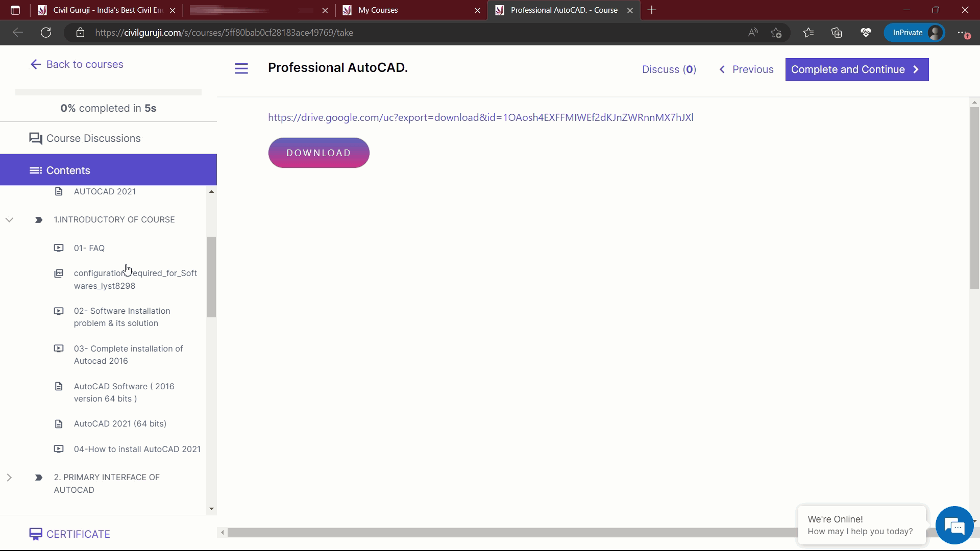Screen dimensions: 980x551
Task: Click the site lock icon in address bar
Action: click(x=80, y=33)
